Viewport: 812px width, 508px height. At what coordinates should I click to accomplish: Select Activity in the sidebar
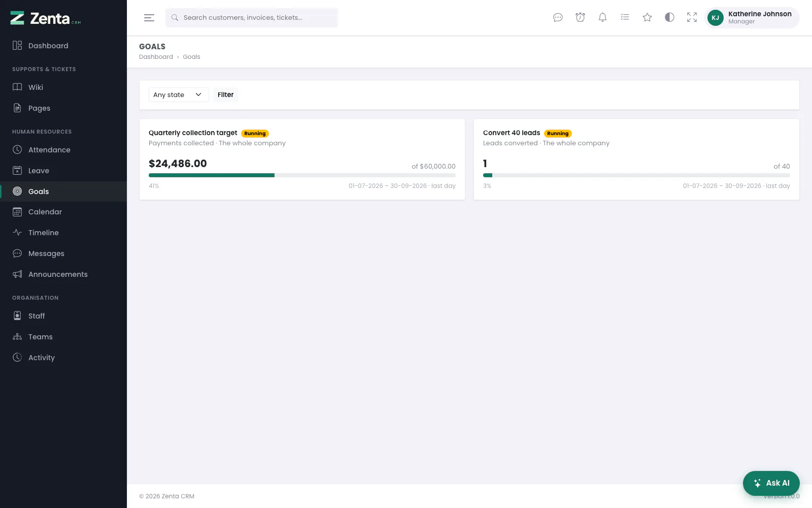[63, 358]
